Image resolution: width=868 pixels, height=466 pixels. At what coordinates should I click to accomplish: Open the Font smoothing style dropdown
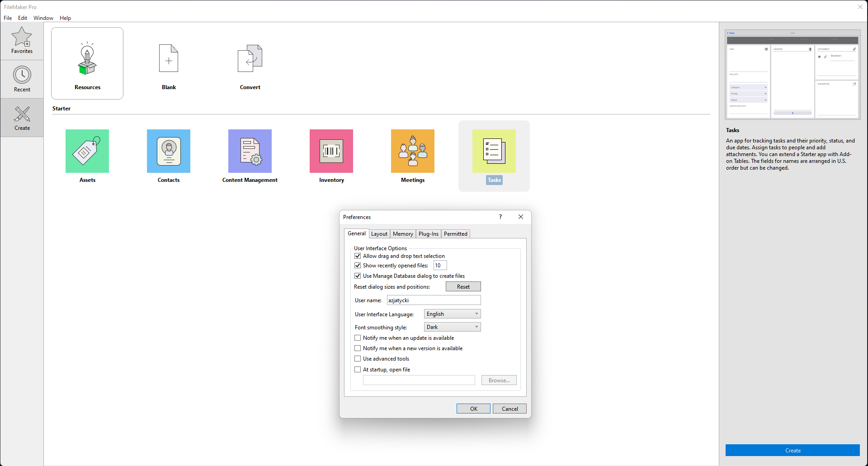[452, 327]
